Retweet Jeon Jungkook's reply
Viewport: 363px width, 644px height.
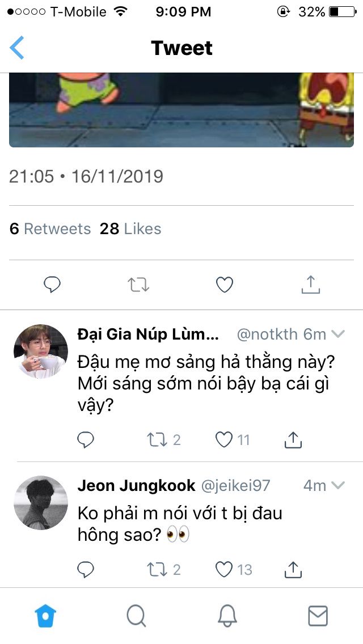[155, 569]
